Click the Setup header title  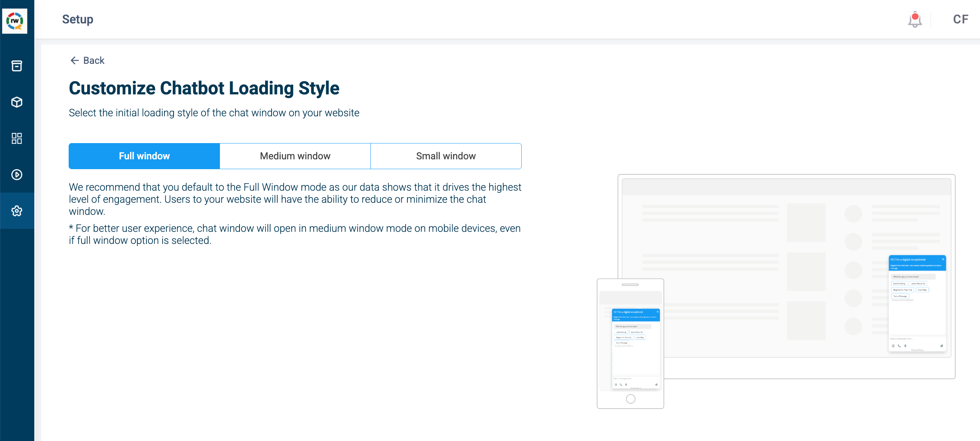(78, 19)
